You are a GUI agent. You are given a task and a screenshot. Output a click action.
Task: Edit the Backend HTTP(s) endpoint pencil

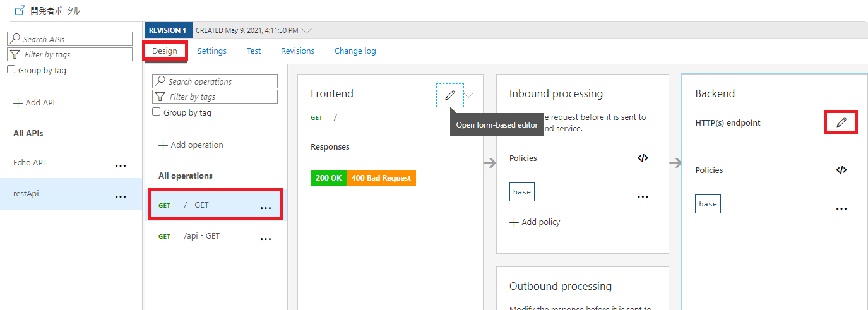click(841, 122)
